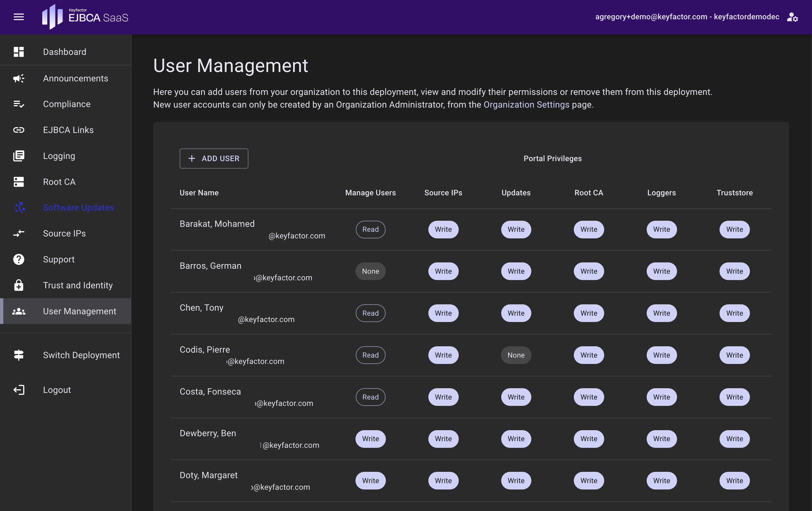Click the Compliance checklist icon
812x511 pixels.
point(18,104)
